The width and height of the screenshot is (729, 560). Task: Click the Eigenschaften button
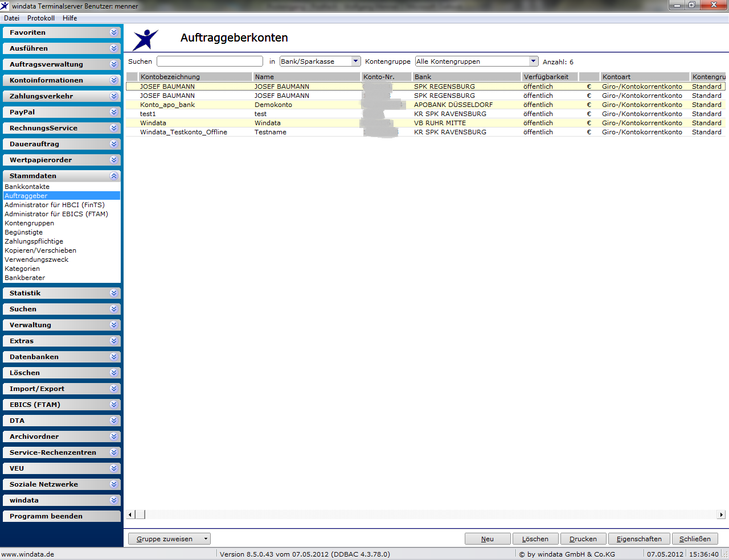(639, 539)
